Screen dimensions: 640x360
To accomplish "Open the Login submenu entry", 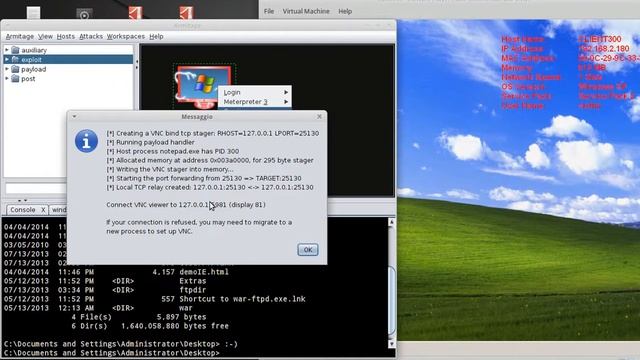I will 255,92.
